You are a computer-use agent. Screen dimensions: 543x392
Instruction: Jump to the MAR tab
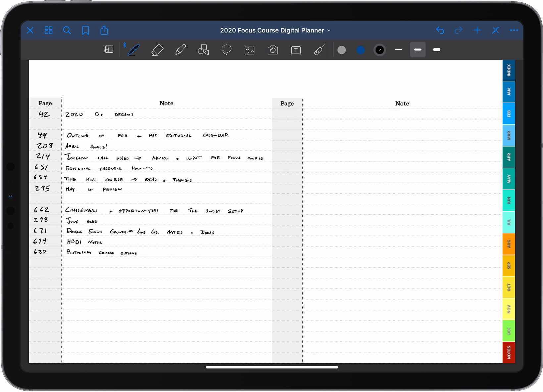(509, 135)
